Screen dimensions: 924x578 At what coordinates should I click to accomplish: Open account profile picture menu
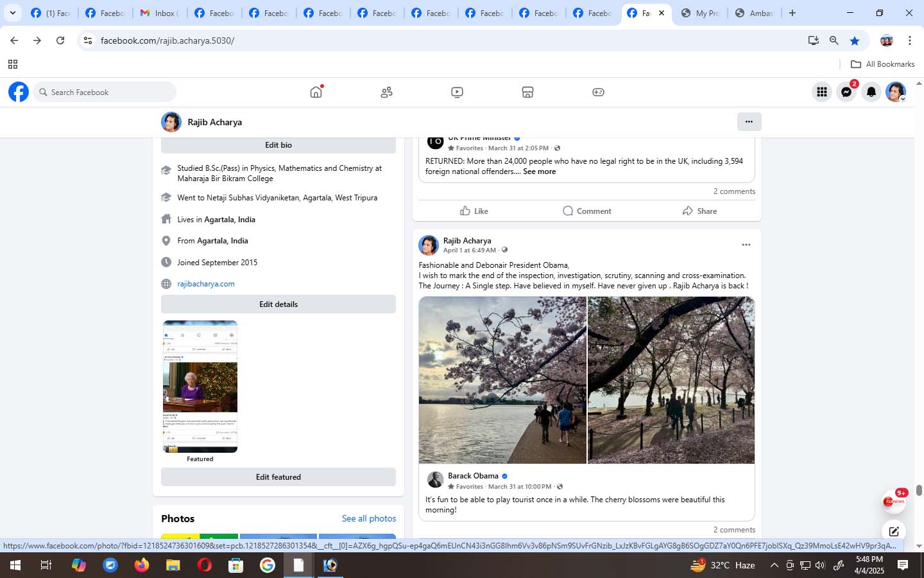pyautogui.click(x=896, y=92)
